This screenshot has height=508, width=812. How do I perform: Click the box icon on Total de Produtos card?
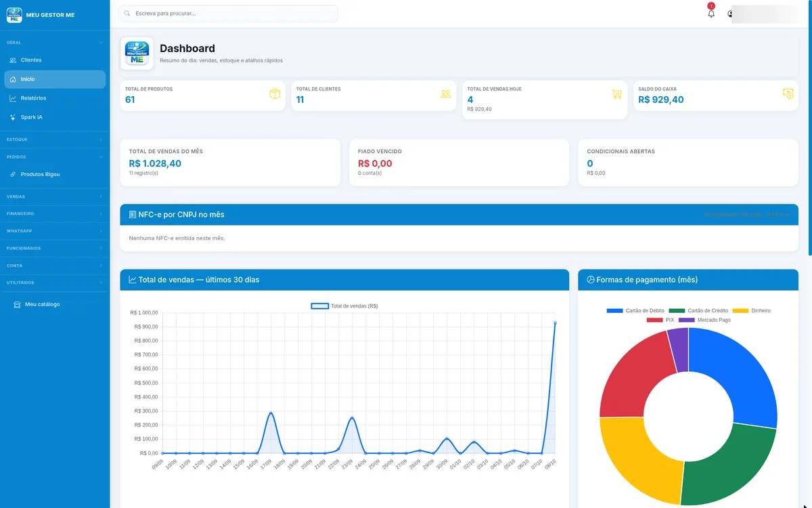[275, 94]
